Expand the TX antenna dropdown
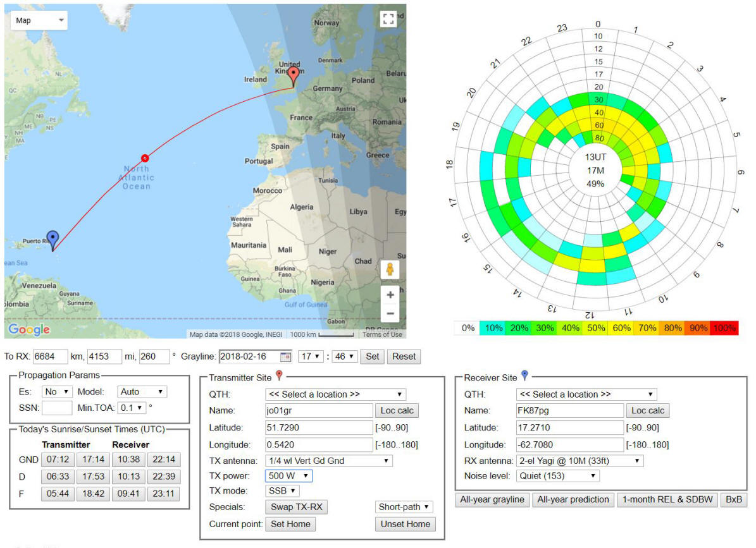The width and height of the screenshot is (756, 548). click(329, 461)
